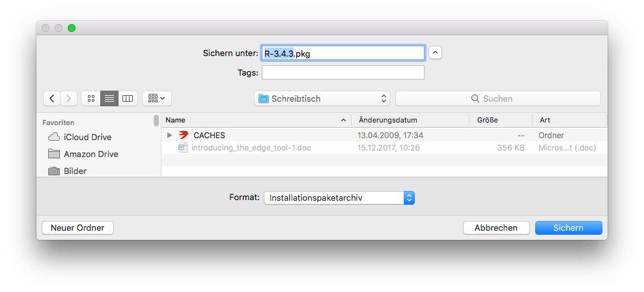Viewport: 644px width, 292px height.
Task: Click the forward navigation arrow
Action: (70, 98)
